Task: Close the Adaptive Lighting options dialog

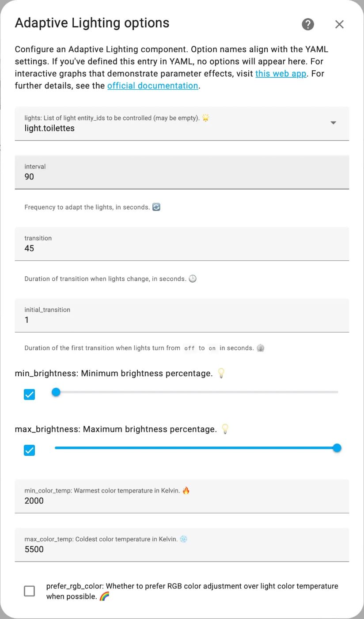Action: [x=339, y=24]
